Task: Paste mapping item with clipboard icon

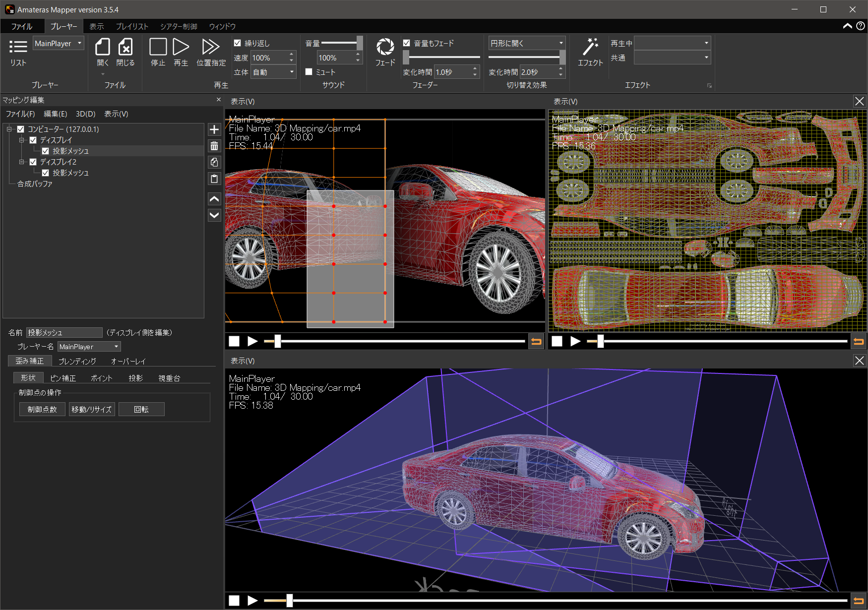Action: [x=214, y=179]
